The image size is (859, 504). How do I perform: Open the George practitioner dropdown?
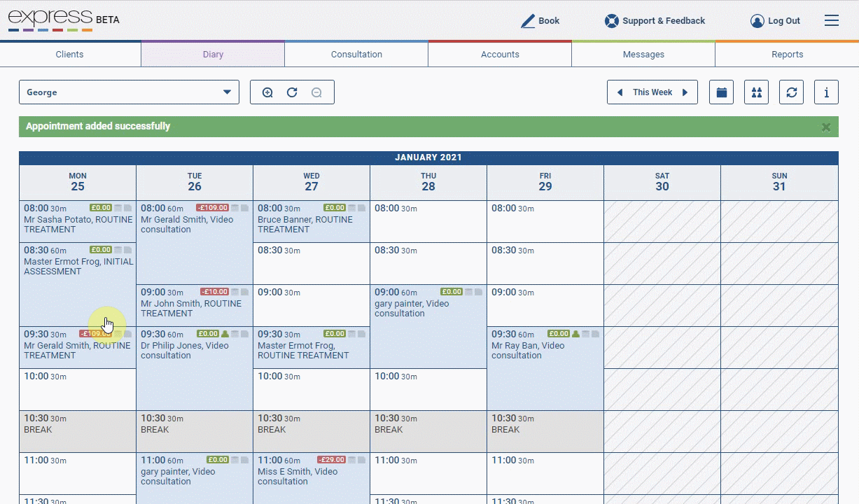click(129, 92)
